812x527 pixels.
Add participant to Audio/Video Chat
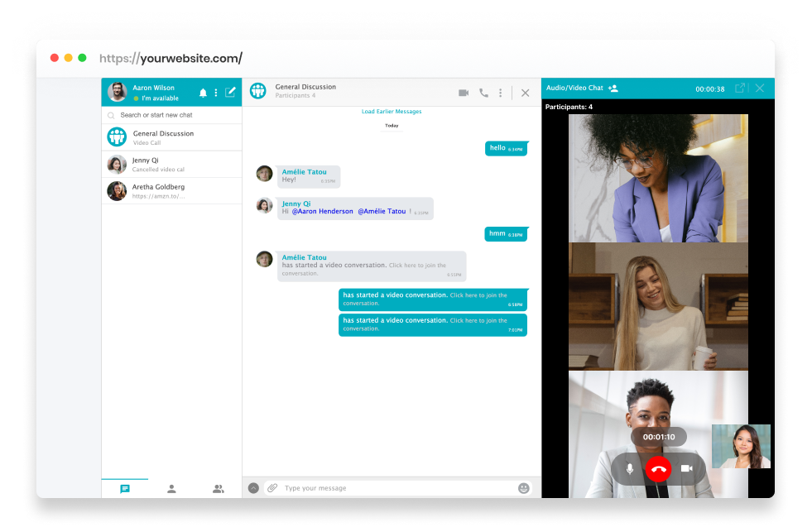coord(613,89)
